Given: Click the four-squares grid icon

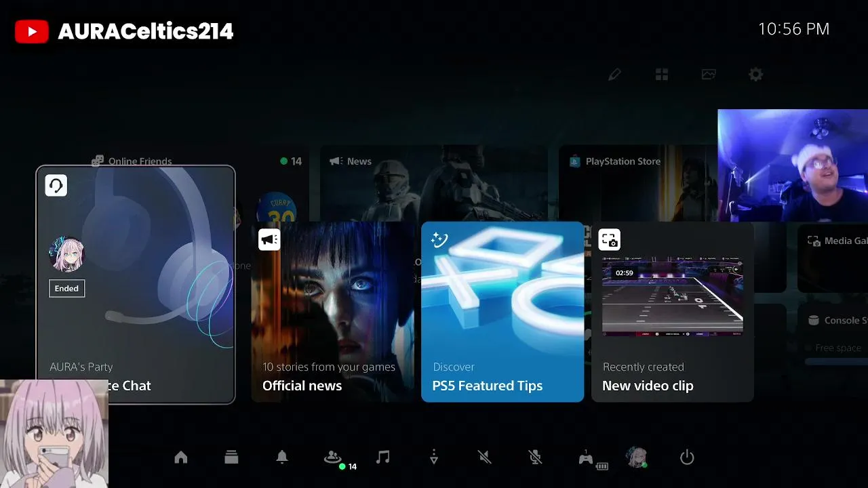Looking at the screenshot, I should (x=662, y=75).
